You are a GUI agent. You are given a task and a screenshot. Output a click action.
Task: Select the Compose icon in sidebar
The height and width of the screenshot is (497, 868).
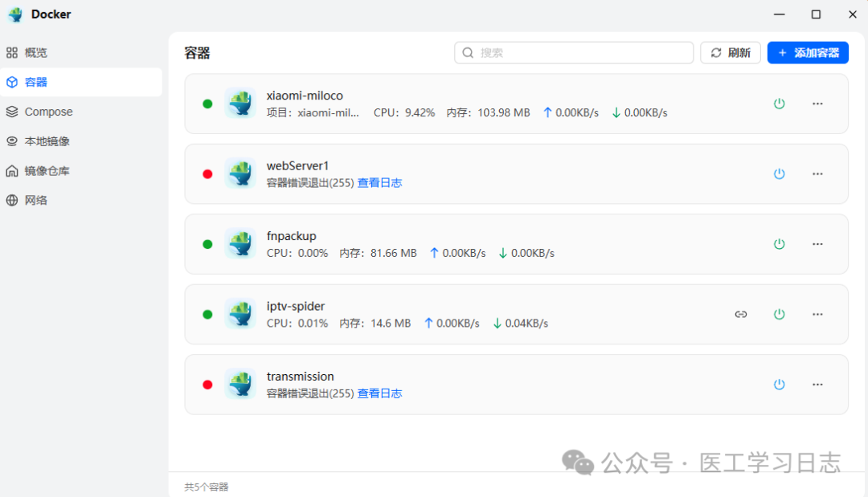14,112
